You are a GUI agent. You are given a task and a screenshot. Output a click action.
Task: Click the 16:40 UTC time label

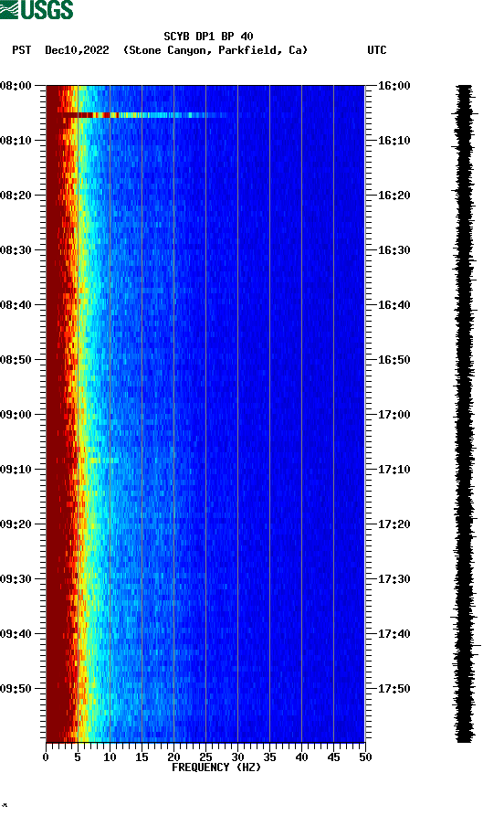point(394,305)
